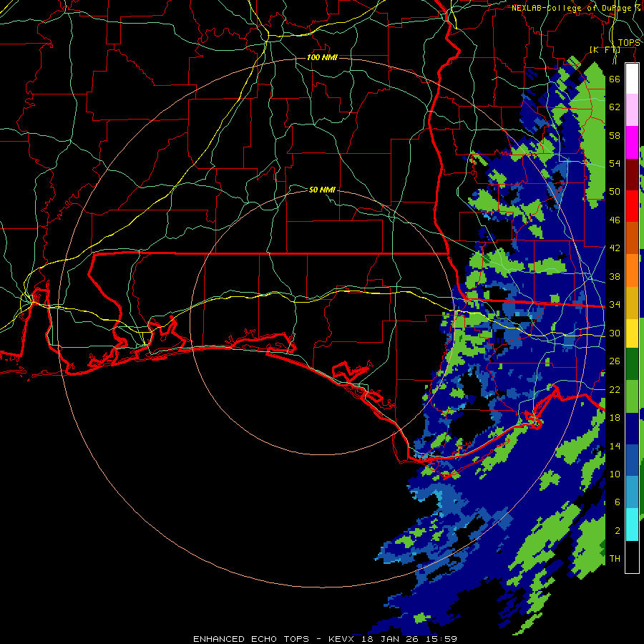The width and height of the screenshot is (644, 644).
Task: Click the dark red legend swatch
Action: [x=632, y=175]
